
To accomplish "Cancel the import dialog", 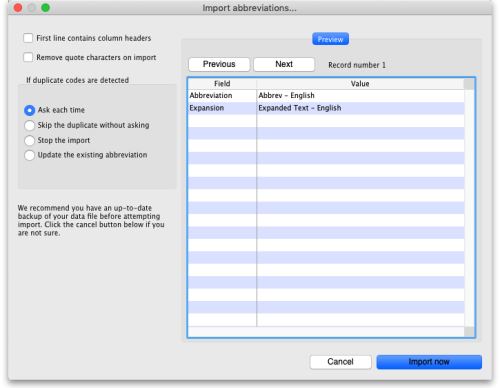I will (x=340, y=362).
